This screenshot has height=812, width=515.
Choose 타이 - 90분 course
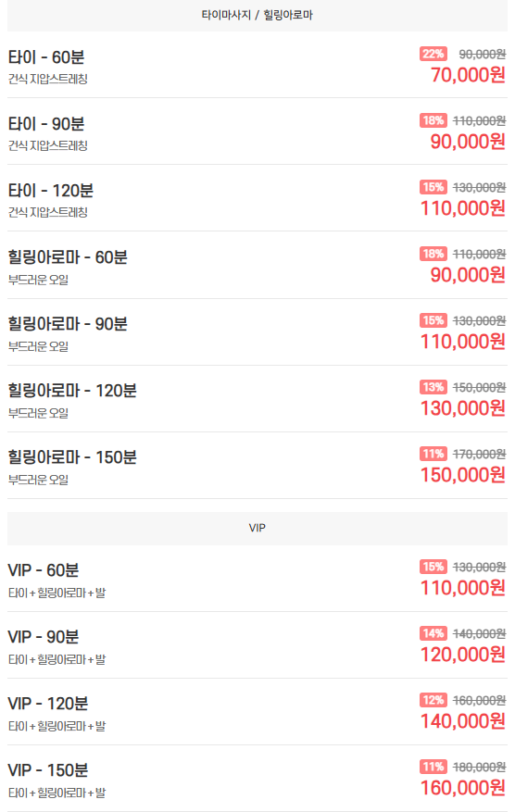257,131
